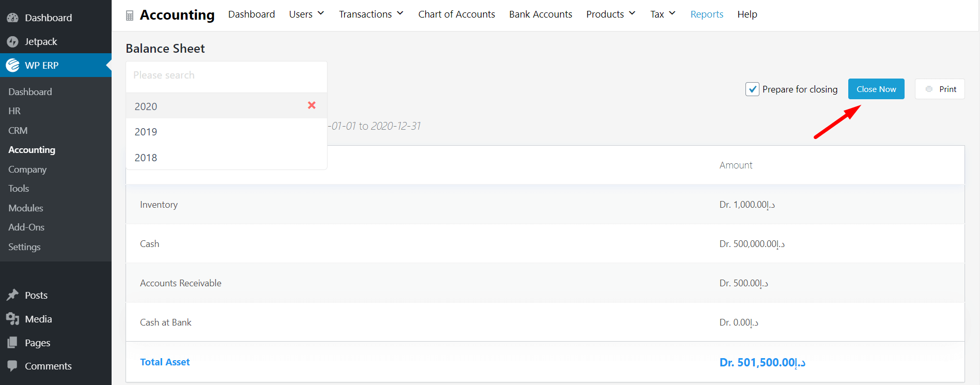Image resolution: width=980 pixels, height=385 pixels.
Task: Click the Print button
Action: 940,89
